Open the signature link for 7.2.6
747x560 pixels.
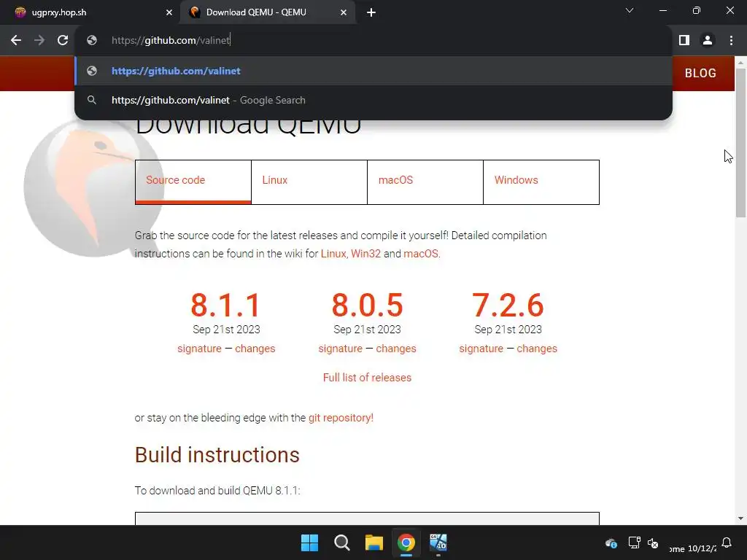tap(481, 349)
